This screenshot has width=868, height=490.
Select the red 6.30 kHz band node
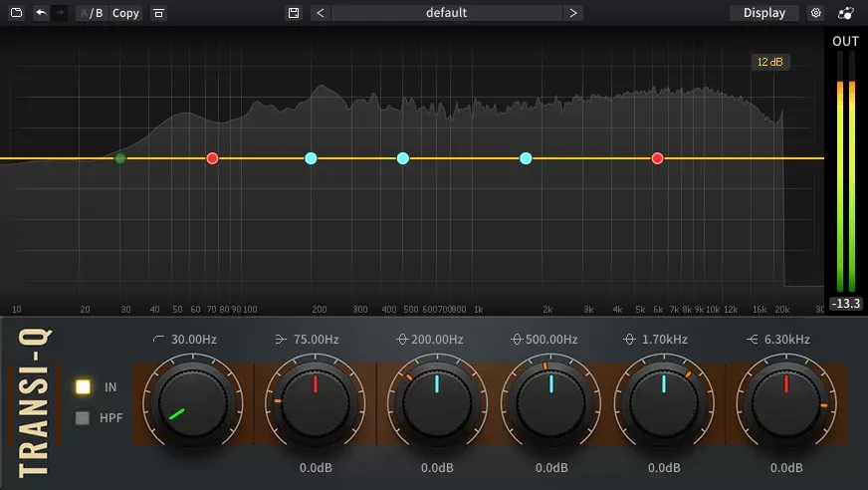(657, 158)
